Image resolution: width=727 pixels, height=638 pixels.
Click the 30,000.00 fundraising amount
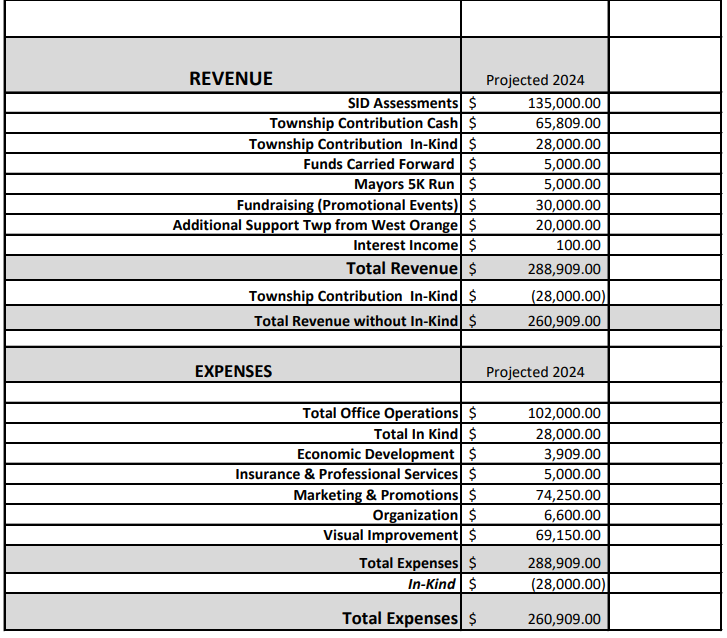563,204
